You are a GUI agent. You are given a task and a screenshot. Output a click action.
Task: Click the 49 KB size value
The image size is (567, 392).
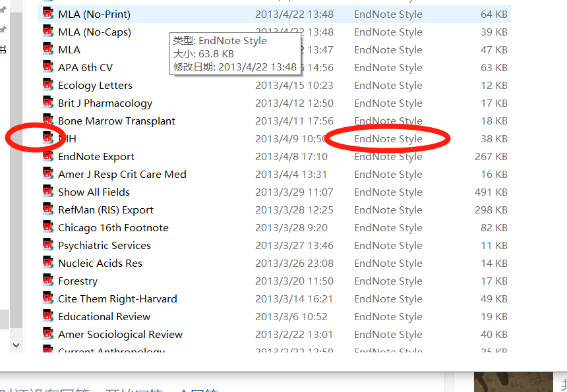coord(494,299)
